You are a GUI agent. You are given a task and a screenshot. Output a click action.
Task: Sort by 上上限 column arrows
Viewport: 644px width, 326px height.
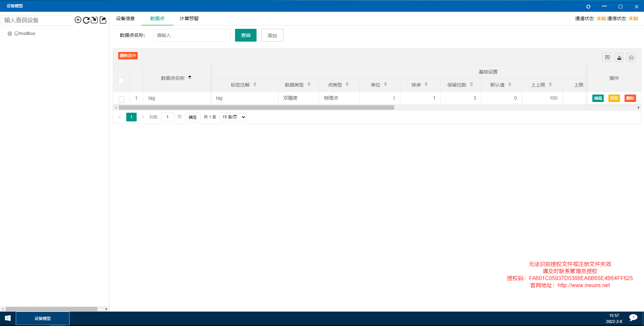(x=550, y=85)
